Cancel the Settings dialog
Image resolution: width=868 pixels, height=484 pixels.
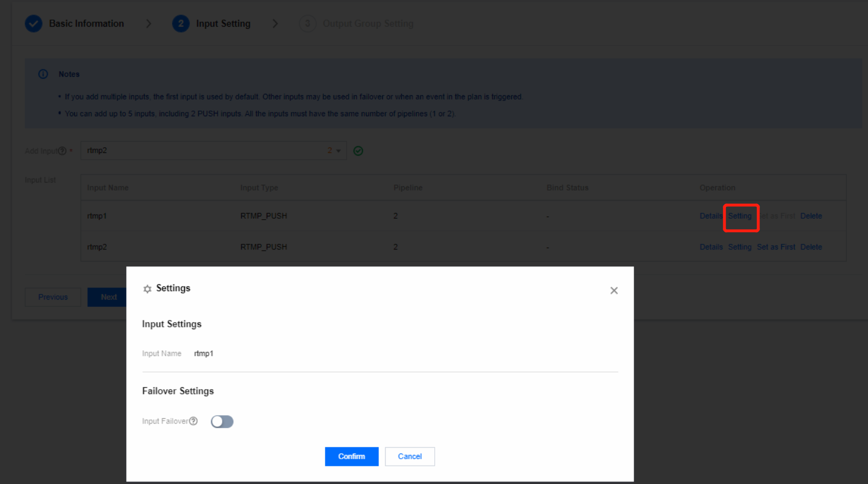coord(409,456)
